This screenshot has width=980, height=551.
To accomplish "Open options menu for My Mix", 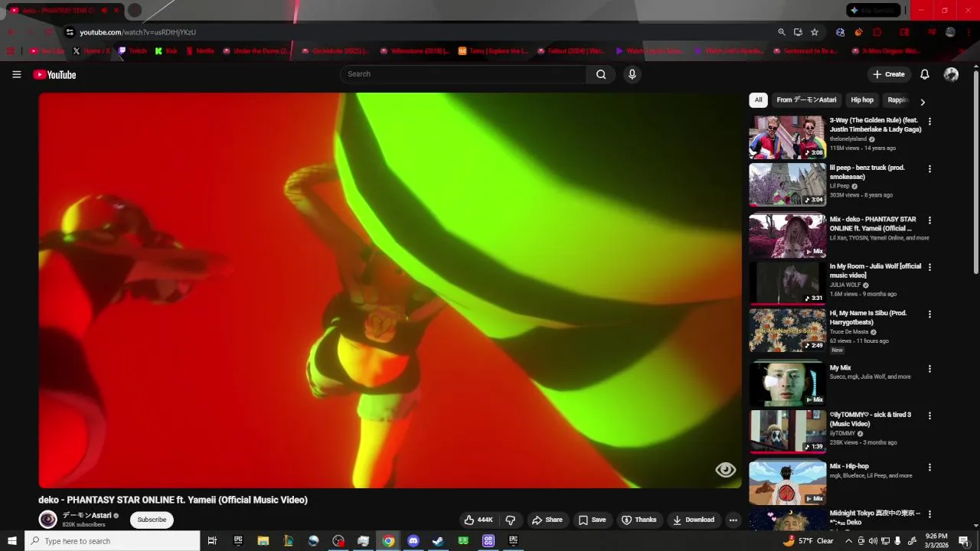I will 929,369.
